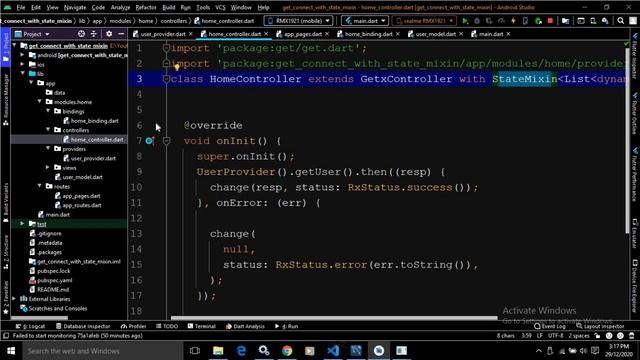This screenshot has height=360, width=640.
Task: Expand the android folder in tree
Action: [x=23, y=55]
